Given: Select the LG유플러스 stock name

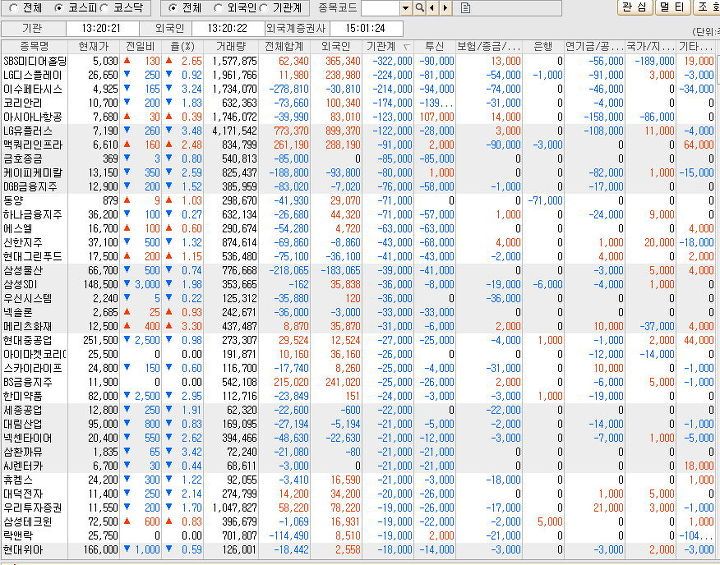Looking at the screenshot, I should [x=28, y=131].
